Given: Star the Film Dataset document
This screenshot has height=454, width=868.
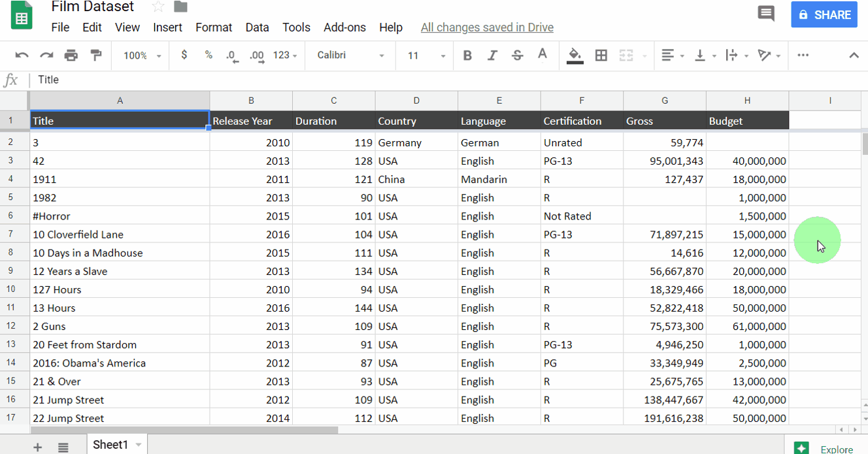Looking at the screenshot, I should point(158,7).
